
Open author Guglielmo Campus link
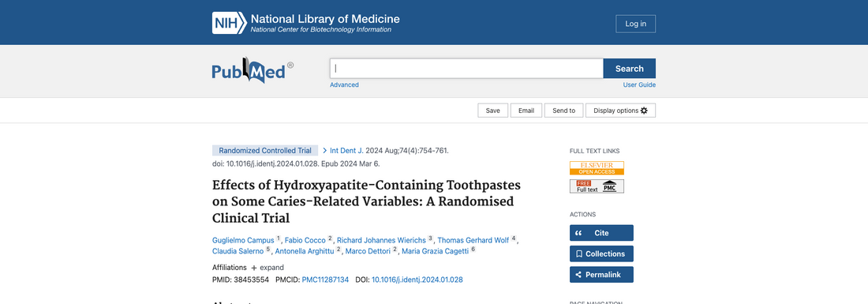tap(243, 240)
